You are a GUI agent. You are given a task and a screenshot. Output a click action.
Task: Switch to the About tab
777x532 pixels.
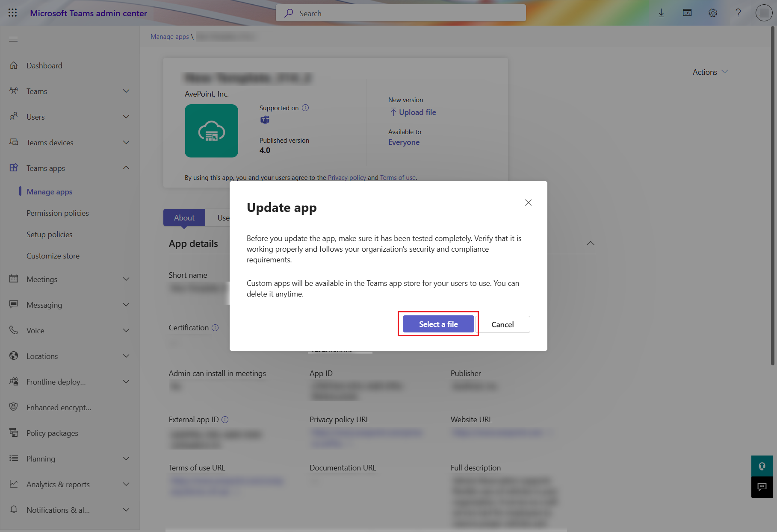[184, 218]
